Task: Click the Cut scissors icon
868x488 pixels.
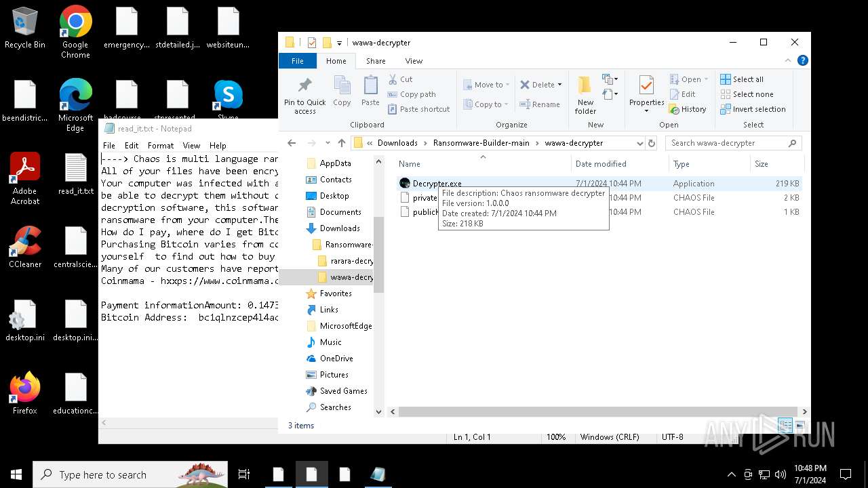Action: (x=393, y=79)
